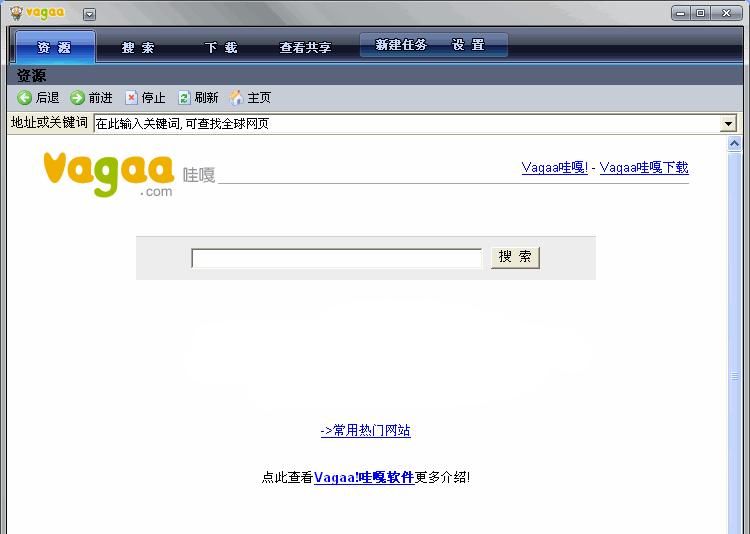The image size is (750, 534).
Task: Click the 主页 text label
Action: 259,98
